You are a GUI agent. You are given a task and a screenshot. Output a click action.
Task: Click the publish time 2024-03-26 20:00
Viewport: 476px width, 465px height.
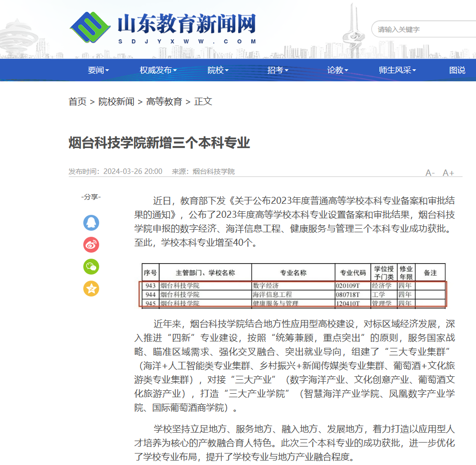click(x=133, y=171)
